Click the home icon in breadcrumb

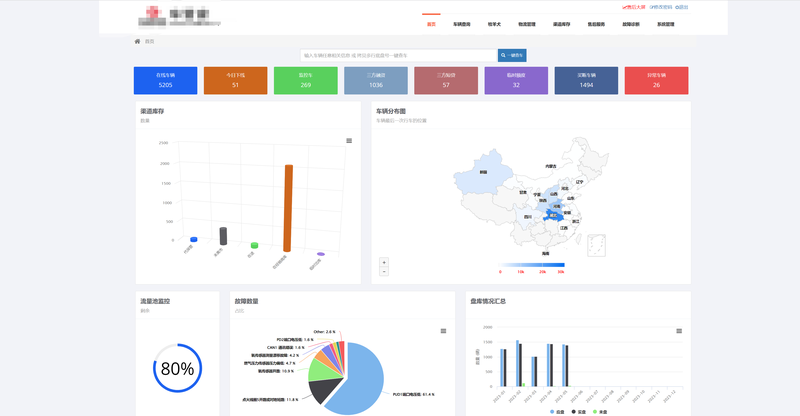pyautogui.click(x=137, y=41)
